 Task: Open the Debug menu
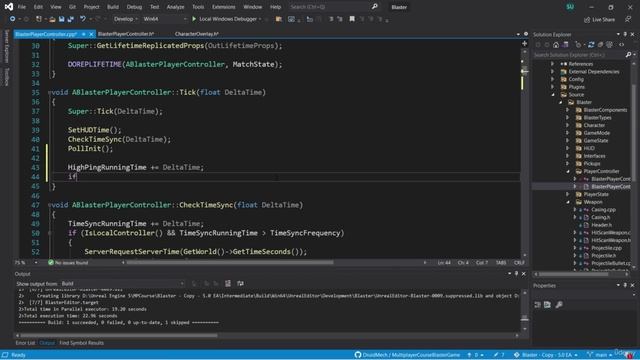point(134,7)
